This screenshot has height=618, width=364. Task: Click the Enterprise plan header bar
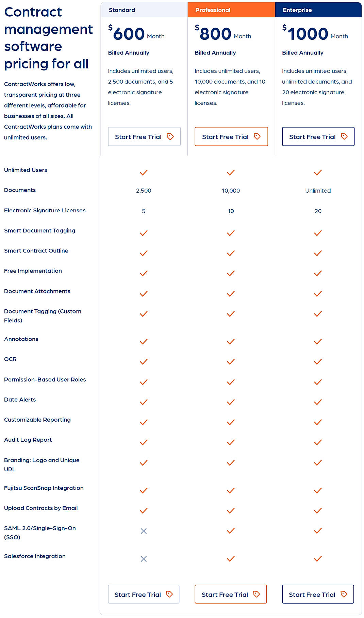[318, 10]
